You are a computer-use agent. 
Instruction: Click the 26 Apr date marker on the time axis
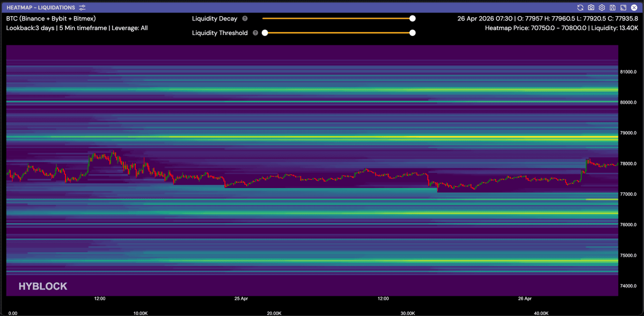point(524,298)
